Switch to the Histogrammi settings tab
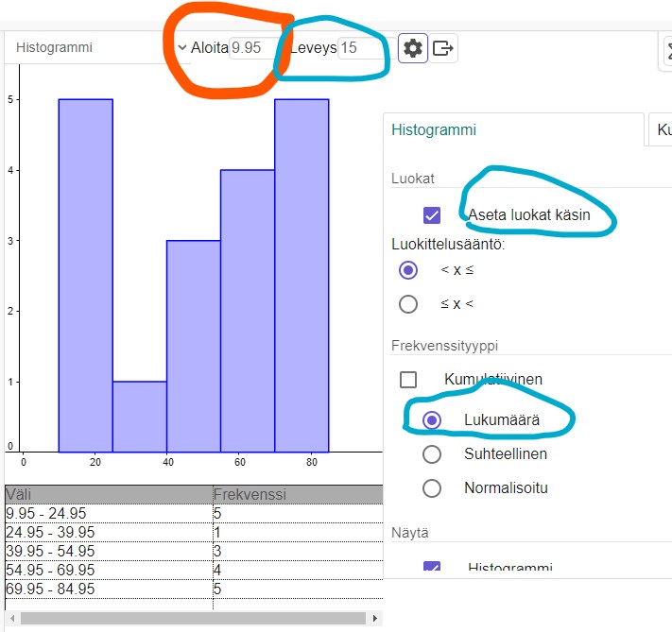The image size is (672, 632). [x=434, y=129]
